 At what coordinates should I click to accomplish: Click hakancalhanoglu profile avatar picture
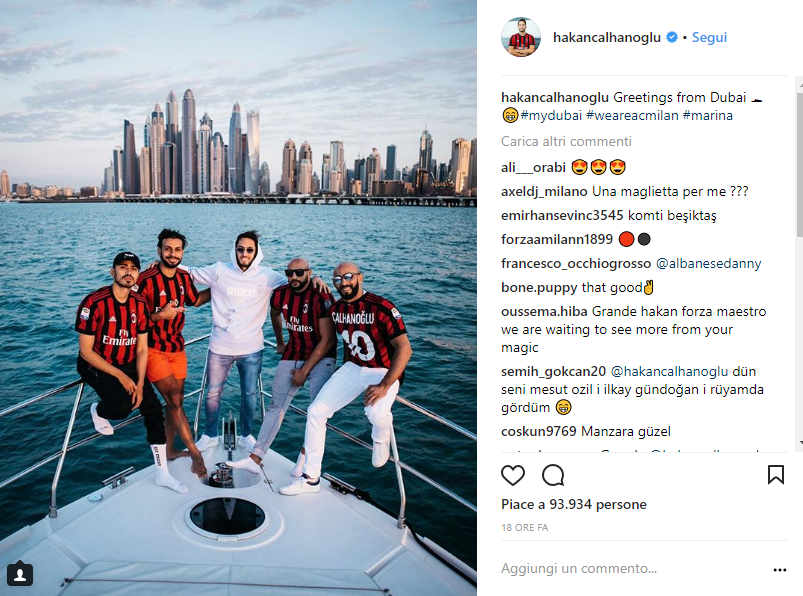click(x=521, y=37)
